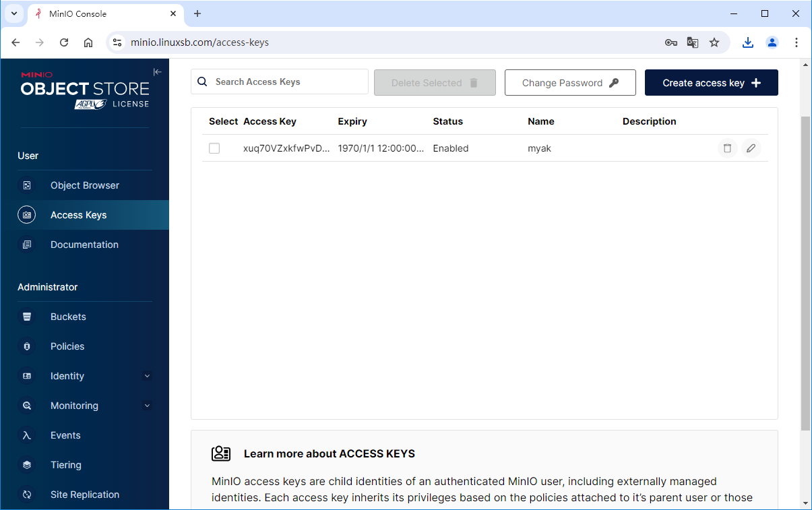Select the checkbox for the myak key
The image size is (812, 510).
click(x=214, y=148)
